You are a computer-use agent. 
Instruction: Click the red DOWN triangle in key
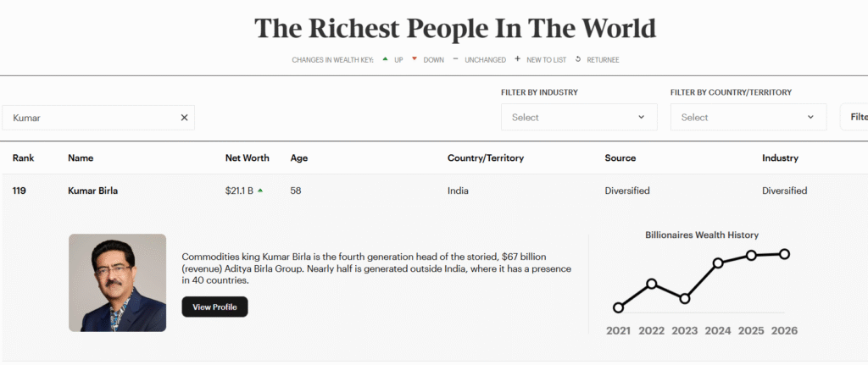(414, 58)
